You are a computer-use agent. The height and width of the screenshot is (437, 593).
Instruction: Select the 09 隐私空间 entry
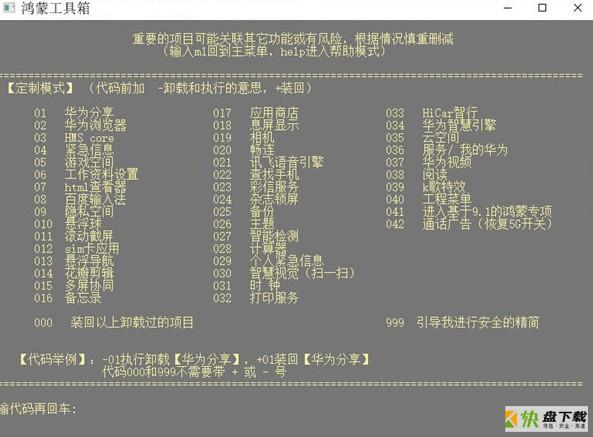[74, 212]
